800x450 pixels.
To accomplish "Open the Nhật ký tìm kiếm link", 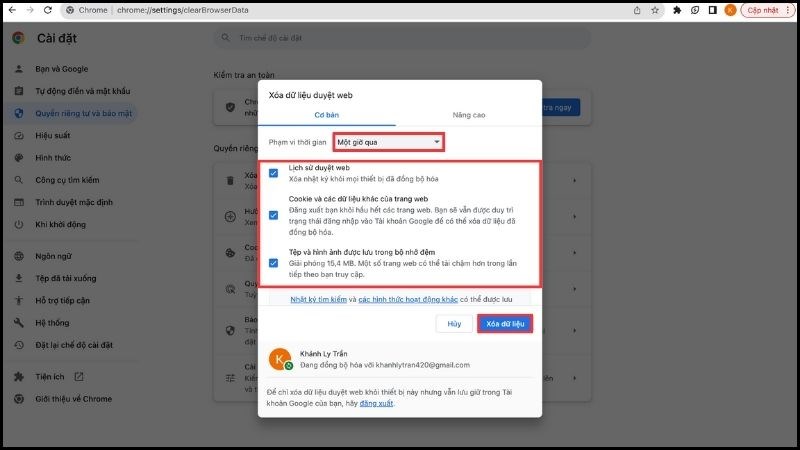I will click(318, 299).
